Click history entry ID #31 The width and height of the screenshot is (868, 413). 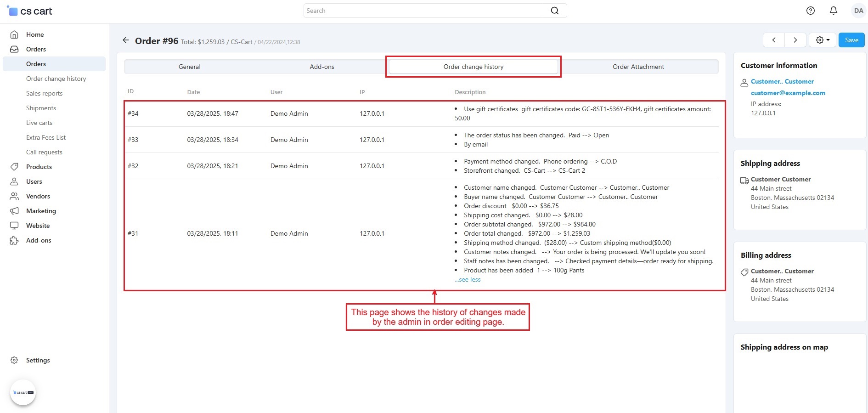point(133,233)
